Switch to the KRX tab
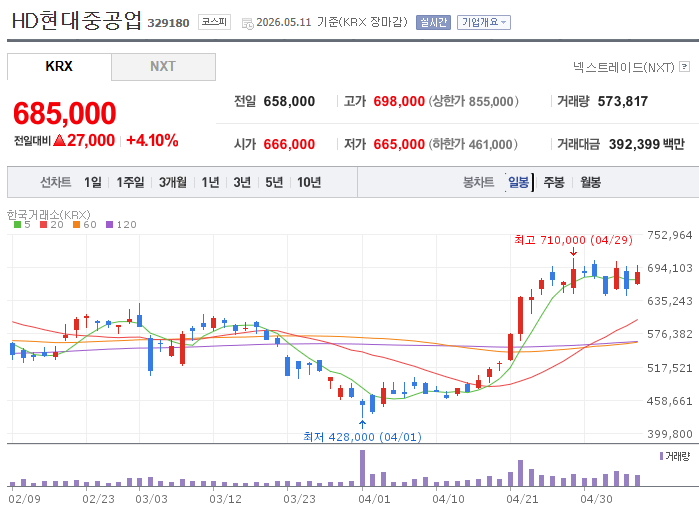 point(59,66)
